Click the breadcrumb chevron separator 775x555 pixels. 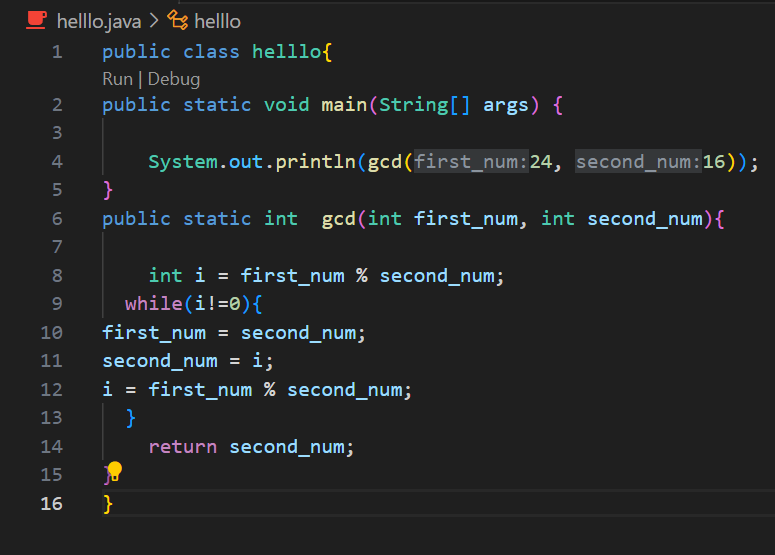pyautogui.click(x=155, y=21)
